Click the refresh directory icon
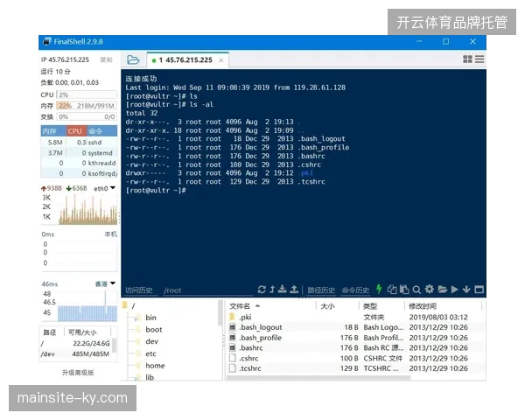The height and width of the screenshot is (420, 525). (262, 290)
